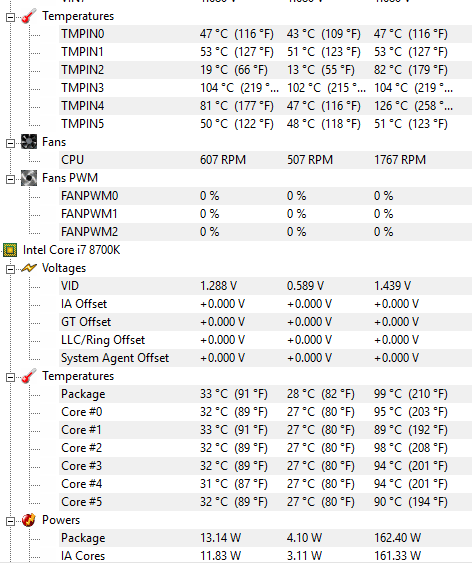The height and width of the screenshot is (564, 472).
Task: Select the Core #3 temperature row
Action: click(x=266, y=466)
